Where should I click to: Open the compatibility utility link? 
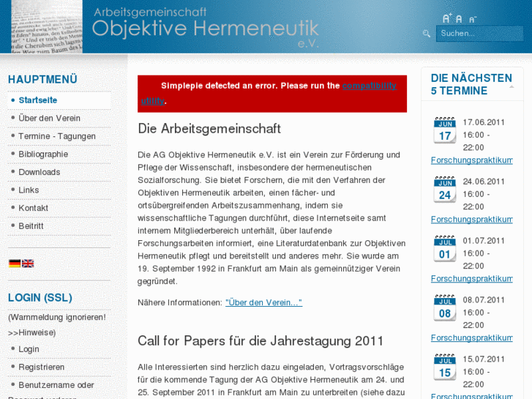coord(369,86)
